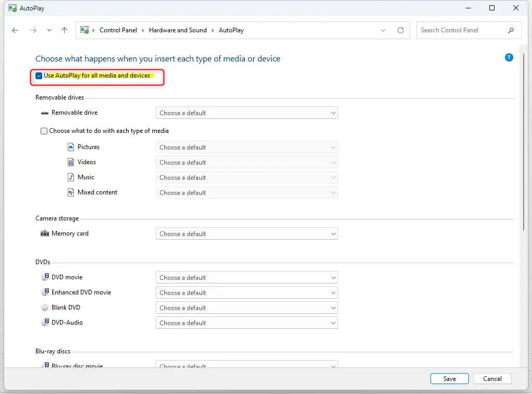Open the DVD-Audio default dropdown

(x=246, y=323)
